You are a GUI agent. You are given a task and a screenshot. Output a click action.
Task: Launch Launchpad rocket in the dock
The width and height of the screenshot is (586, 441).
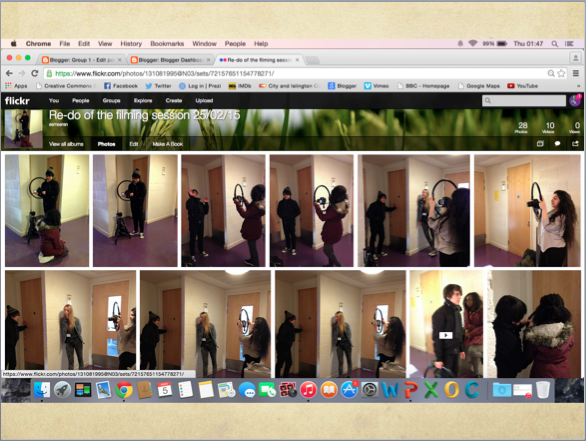[62, 390]
